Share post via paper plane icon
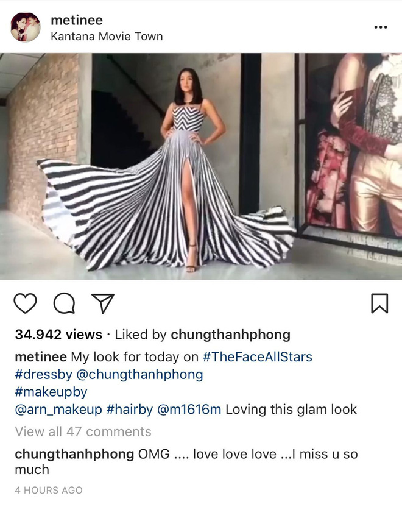This screenshot has height=532, width=402. [103, 303]
